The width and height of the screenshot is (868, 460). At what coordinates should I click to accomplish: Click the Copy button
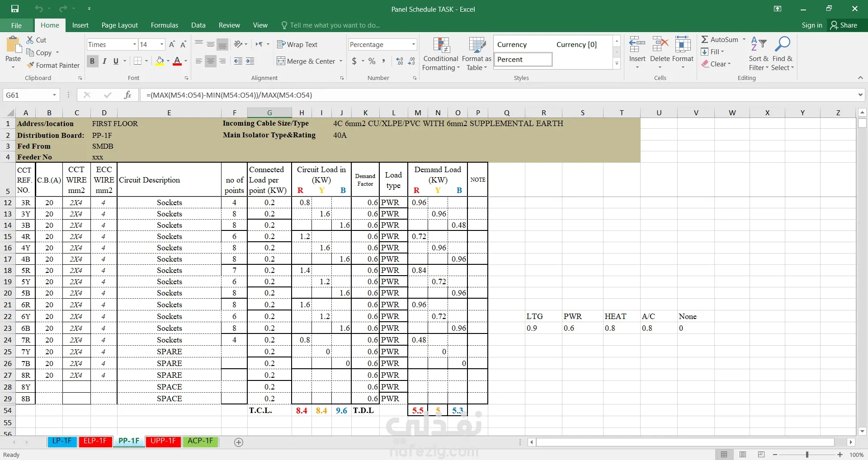pos(39,52)
